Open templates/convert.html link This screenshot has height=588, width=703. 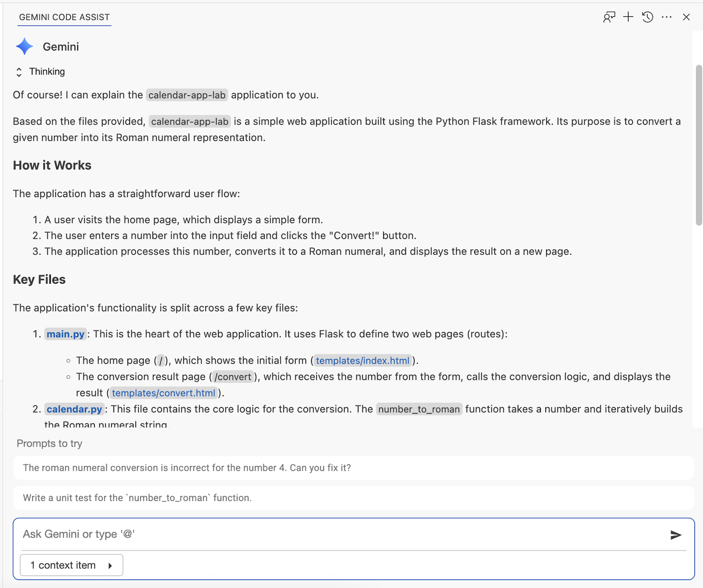pyautogui.click(x=163, y=393)
